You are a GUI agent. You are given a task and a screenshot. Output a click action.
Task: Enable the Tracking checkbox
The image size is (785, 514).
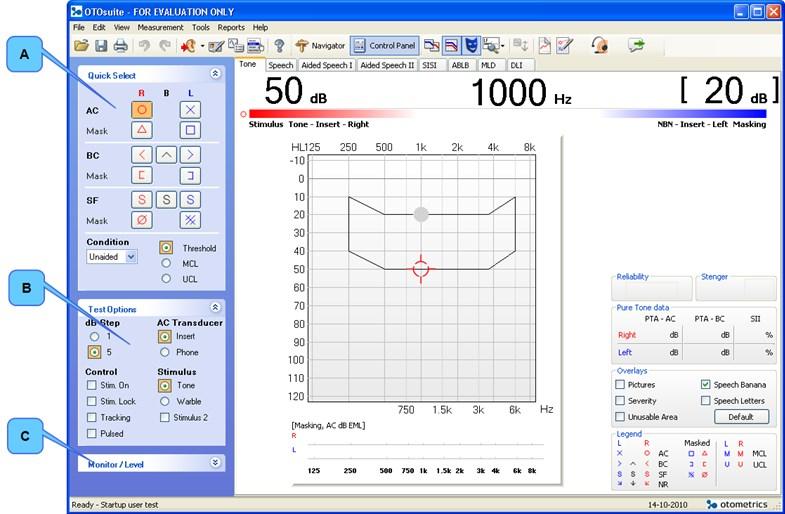pyautogui.click(x=92, y=417)
